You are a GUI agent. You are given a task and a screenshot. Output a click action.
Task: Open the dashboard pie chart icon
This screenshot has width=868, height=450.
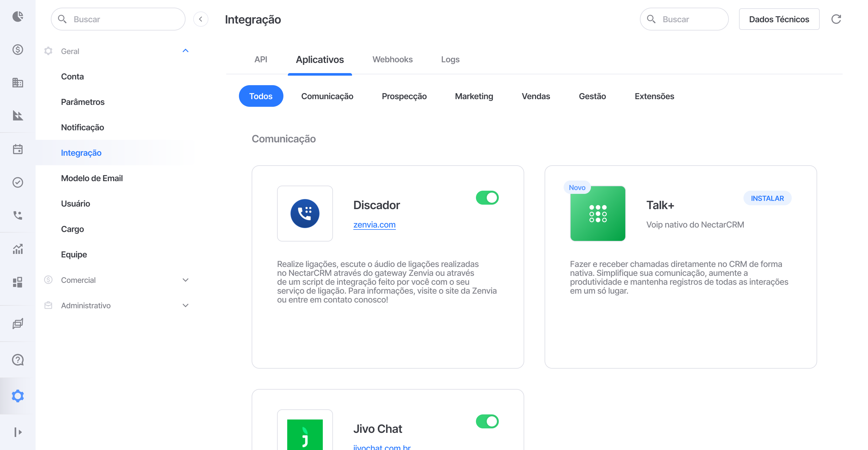coord(17,17)
